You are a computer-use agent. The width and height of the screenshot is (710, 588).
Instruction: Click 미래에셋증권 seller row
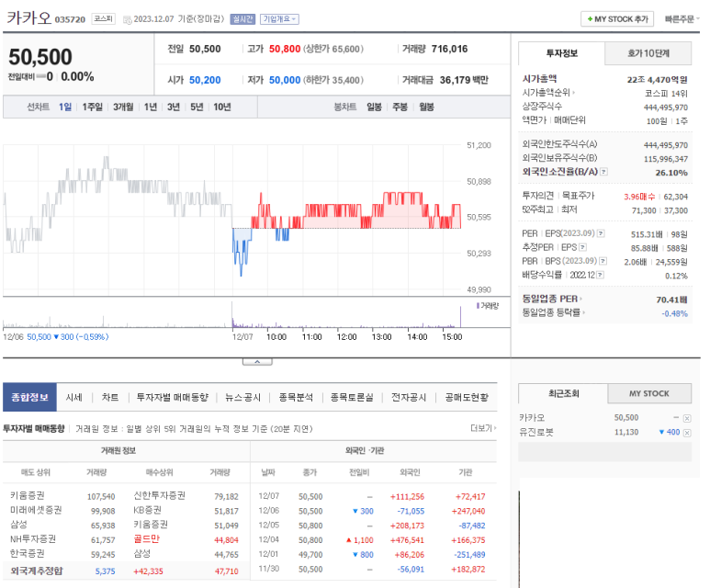(36, 510)
